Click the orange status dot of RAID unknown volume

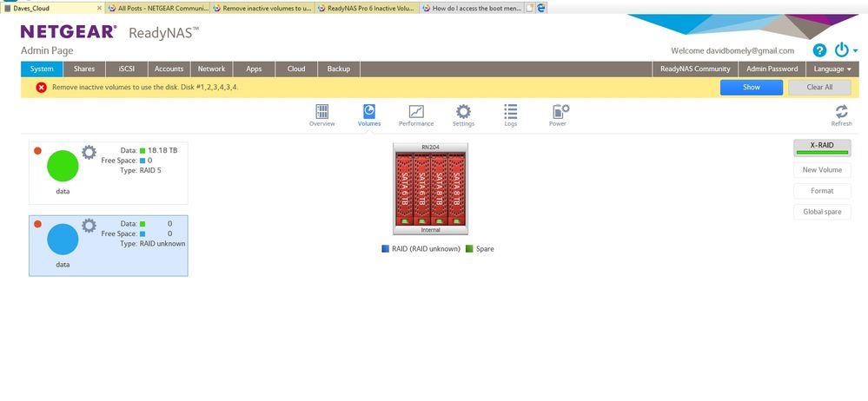37,224
